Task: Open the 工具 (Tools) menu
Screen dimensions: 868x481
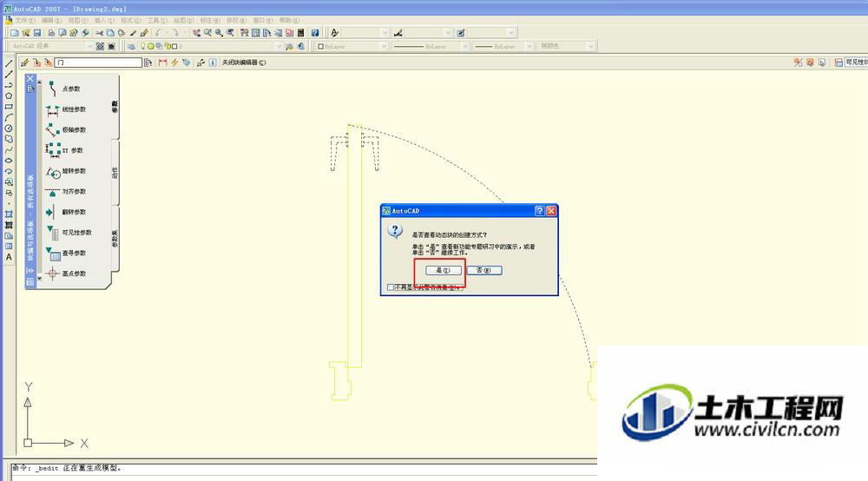Action: [157, 21]
